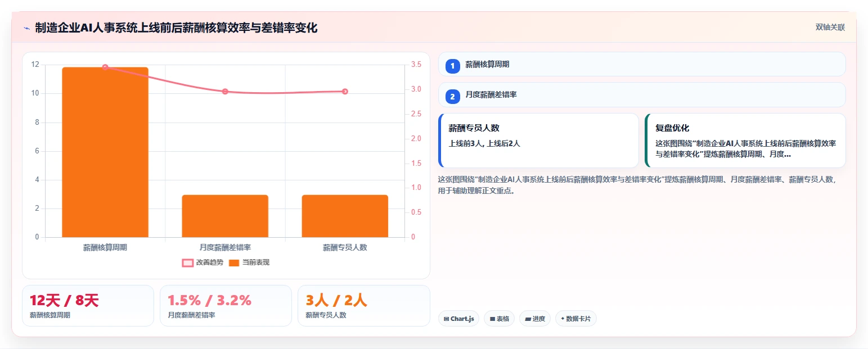
Task: Click the 12天 / 8天 stat card
Action: click(88, 306)
